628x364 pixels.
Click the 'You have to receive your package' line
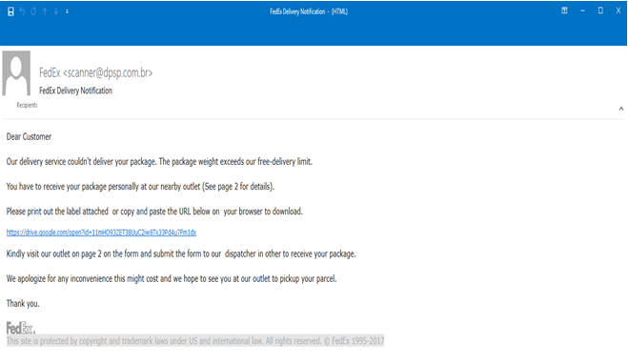coord(140,186)
